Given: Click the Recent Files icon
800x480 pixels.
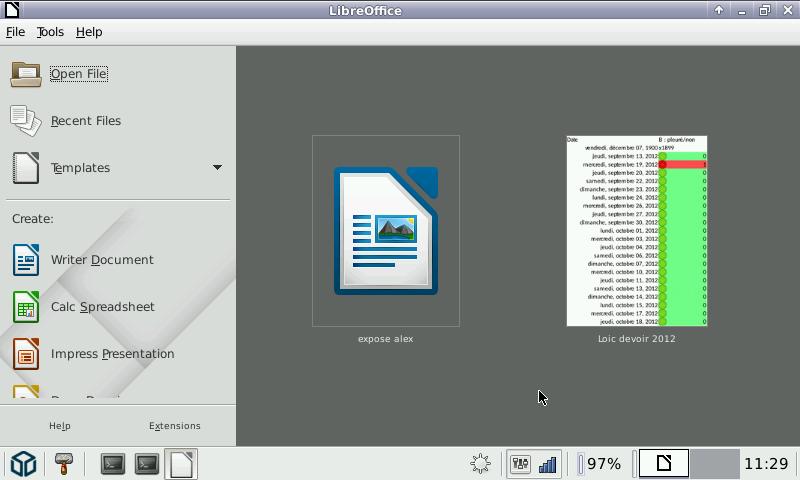Looking at the screenshot, I should click(27, 121).
